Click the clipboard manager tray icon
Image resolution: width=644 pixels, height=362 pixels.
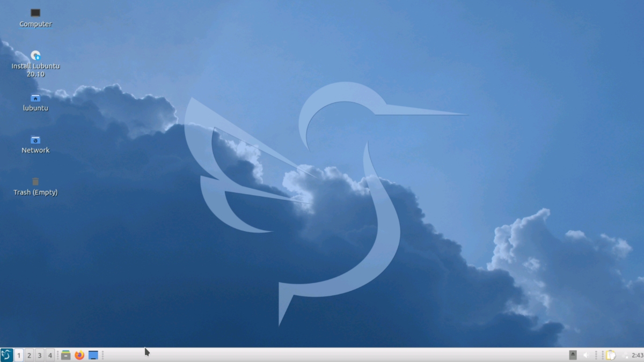[611, 354]
